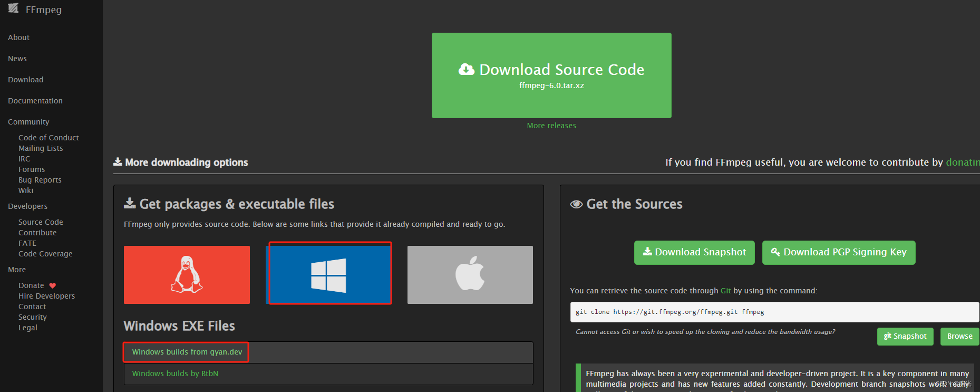Open the Mailing Lists link
This screenshot has width=980, height=392.
pos(41,148)
